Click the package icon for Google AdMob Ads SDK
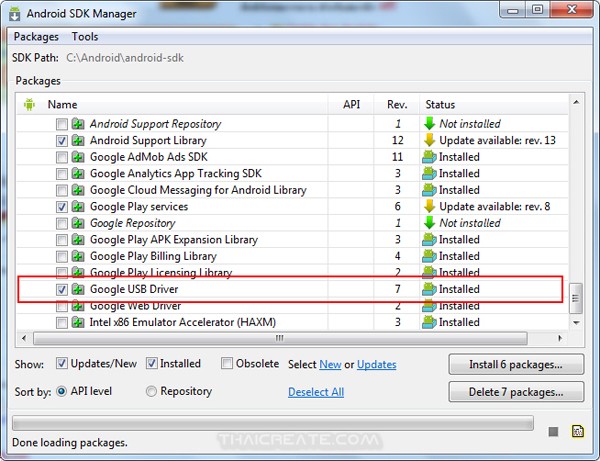Screen dimensions: 600x461 (78, 157)
